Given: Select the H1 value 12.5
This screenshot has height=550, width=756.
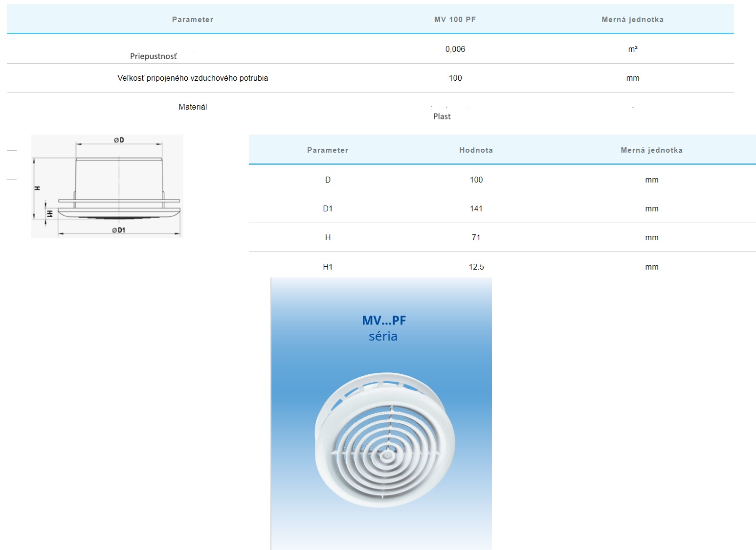Looking at the screenshot, I should (x=476, y=267).
